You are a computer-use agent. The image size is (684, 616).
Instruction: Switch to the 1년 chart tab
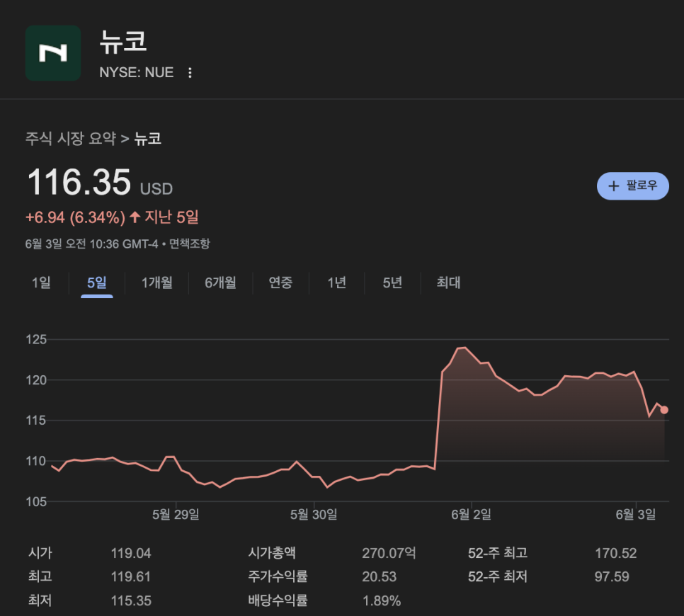(337, 283)
